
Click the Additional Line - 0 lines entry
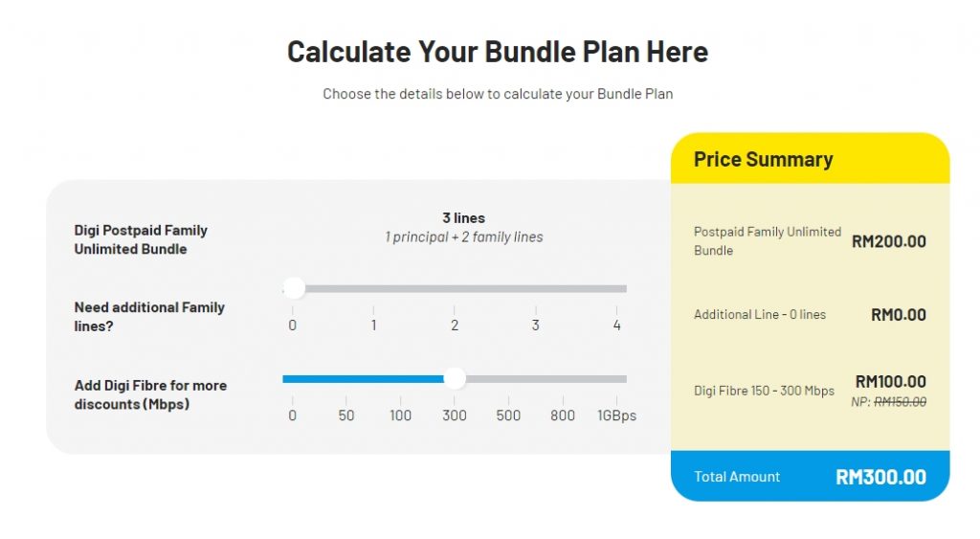pos(760,314)
